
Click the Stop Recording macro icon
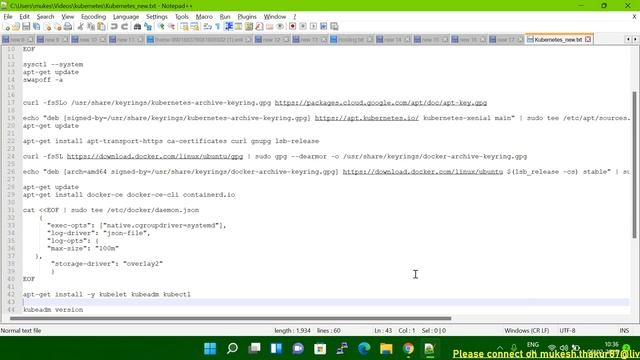pos(303,27)
